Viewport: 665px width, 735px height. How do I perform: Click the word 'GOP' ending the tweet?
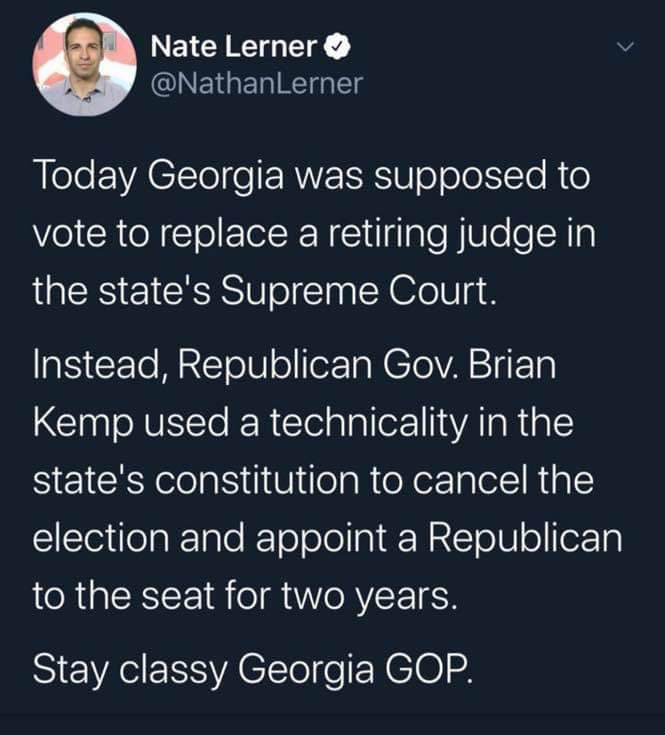(429, 670)
